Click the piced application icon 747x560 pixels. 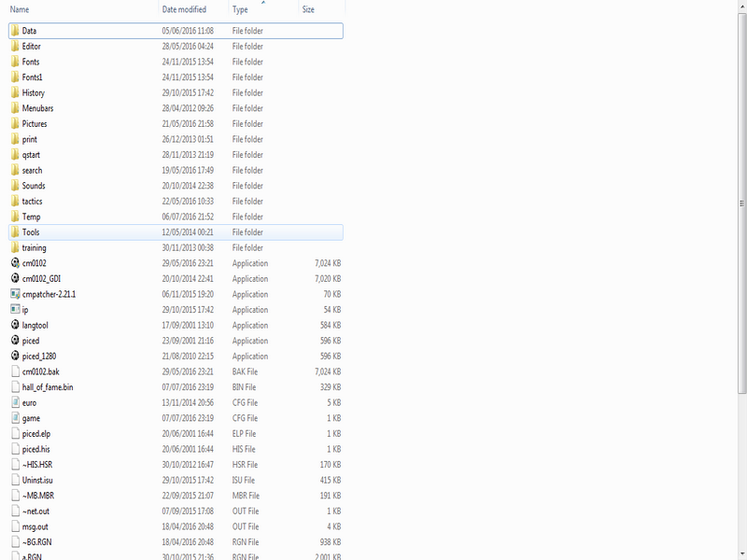15,341
